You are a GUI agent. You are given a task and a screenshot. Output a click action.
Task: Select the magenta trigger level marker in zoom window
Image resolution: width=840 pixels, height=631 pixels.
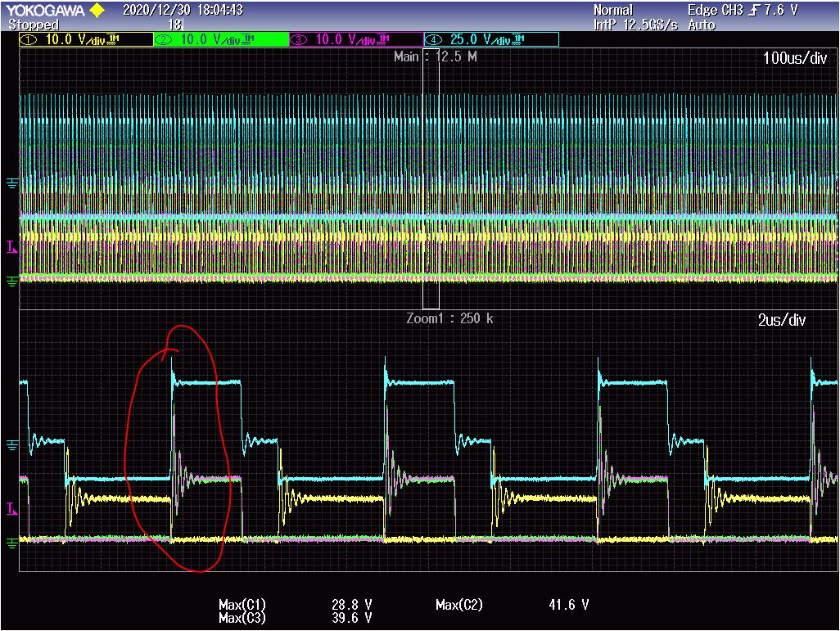[11, 508]
